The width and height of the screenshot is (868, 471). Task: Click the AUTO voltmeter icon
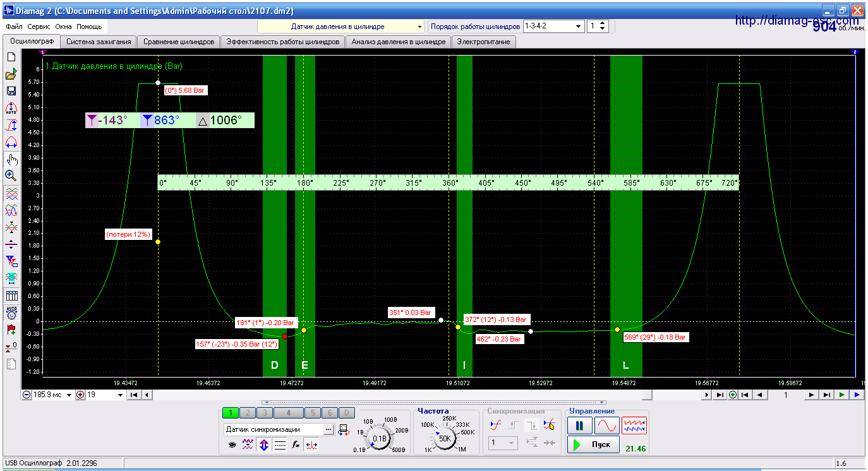click(11, 313)
